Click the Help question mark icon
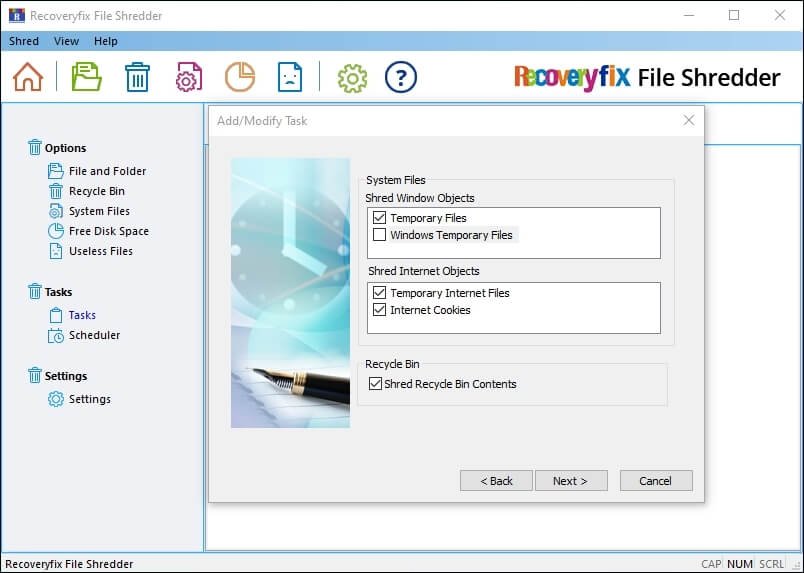The image size is (804, 573). (x=400, y=77)
